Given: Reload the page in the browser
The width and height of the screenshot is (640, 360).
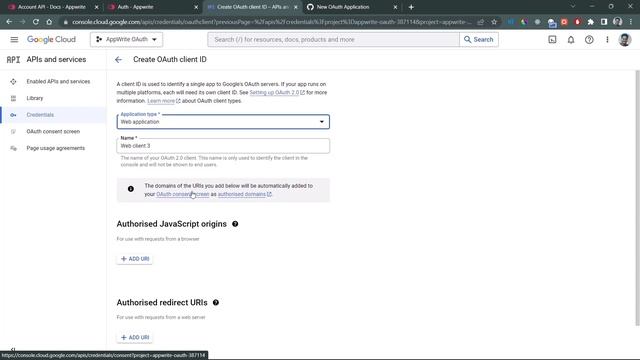Looking at the screenshot, I should [x=36, y=22].
